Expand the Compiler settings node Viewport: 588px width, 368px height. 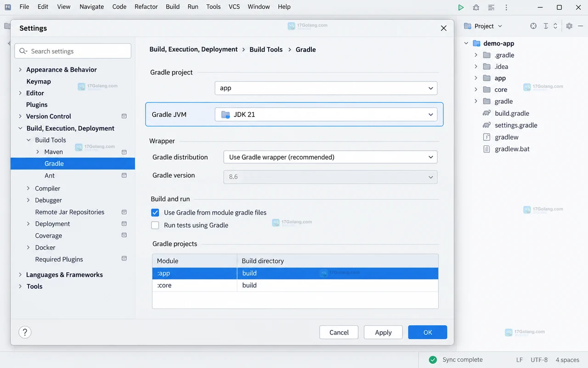pyautogui.click(x=28, y=188)
